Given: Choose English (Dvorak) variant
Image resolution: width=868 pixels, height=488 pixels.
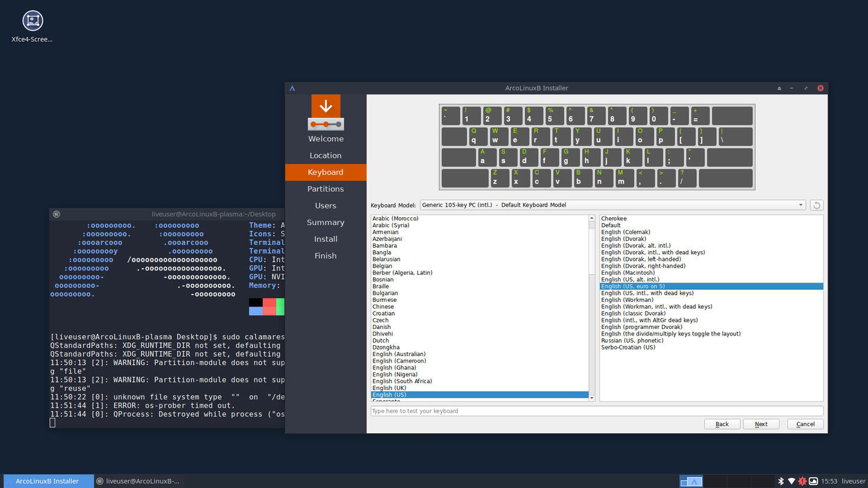Looking at the screenshot, I should click(x=711, y=239).
